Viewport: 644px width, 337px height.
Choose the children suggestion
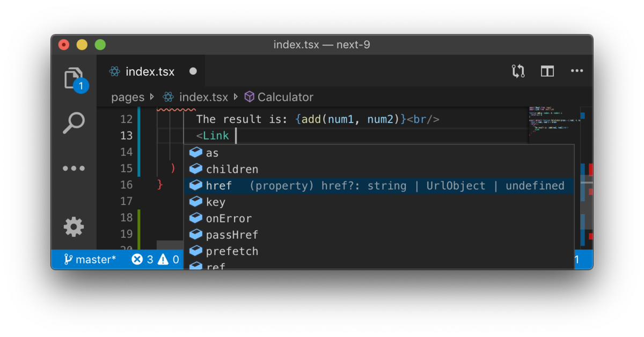379,169
